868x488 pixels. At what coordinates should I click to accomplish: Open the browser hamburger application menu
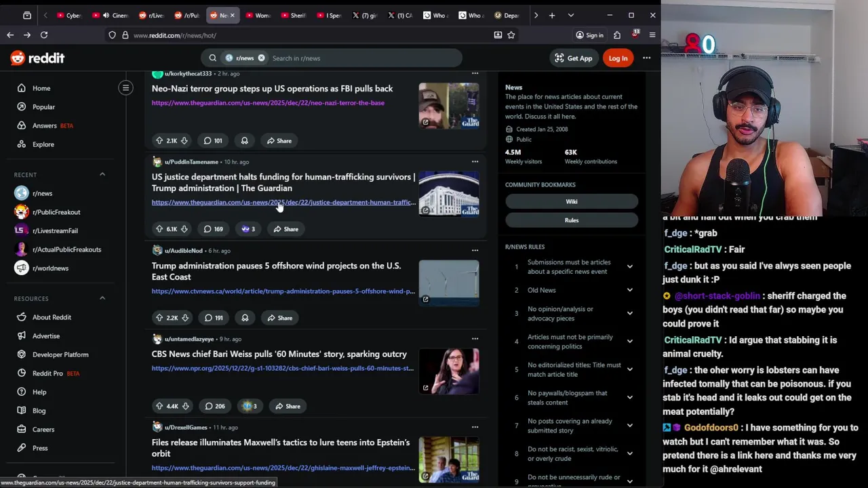pyautogui.click(x=652, y=35)
